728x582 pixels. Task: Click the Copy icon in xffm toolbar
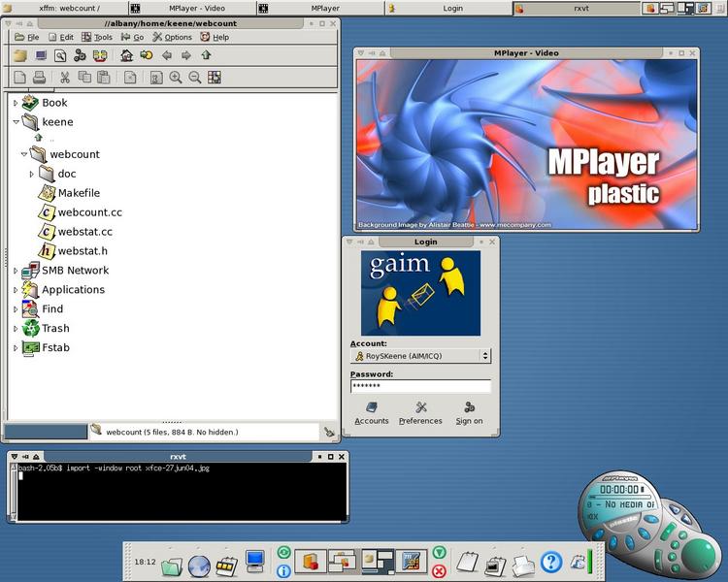point(84,77)
